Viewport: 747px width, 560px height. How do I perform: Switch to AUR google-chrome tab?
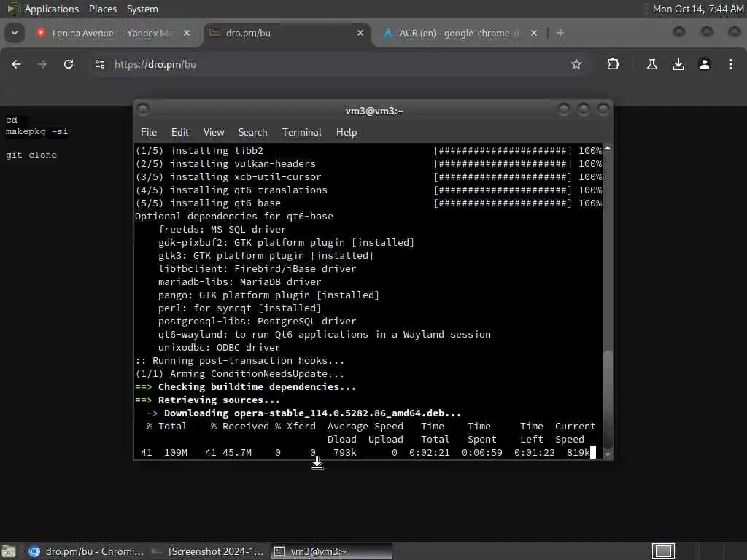coord(460,34)
